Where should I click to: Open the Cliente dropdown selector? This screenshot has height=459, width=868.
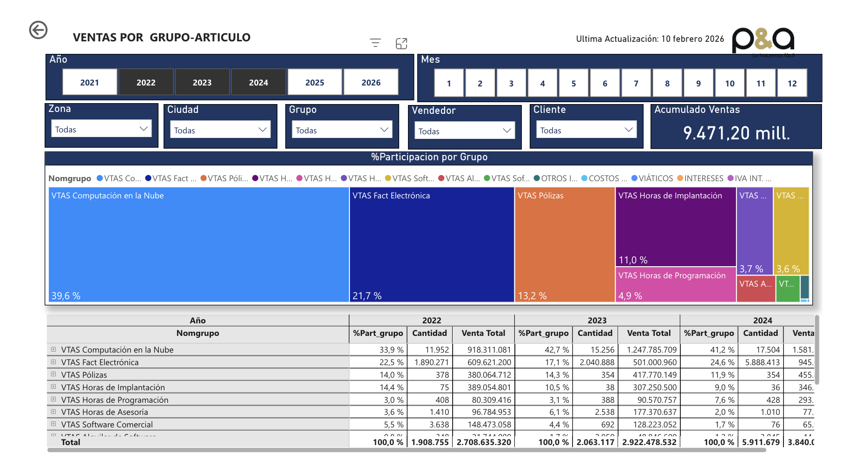[x=586, y=130]
